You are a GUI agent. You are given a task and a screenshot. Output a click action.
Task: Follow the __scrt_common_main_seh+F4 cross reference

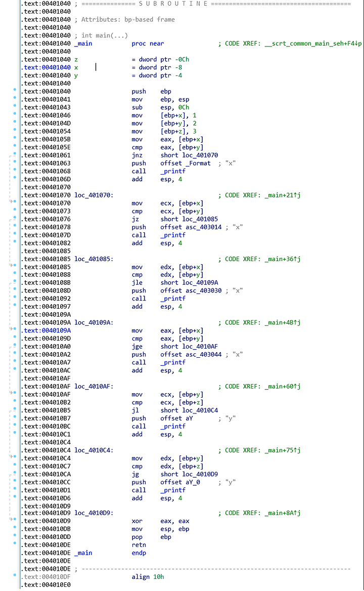(x=313, y=44)
